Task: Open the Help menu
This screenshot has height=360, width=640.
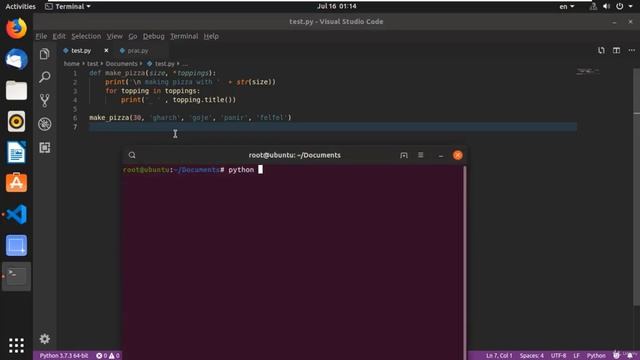Action: tap(211, 36)
